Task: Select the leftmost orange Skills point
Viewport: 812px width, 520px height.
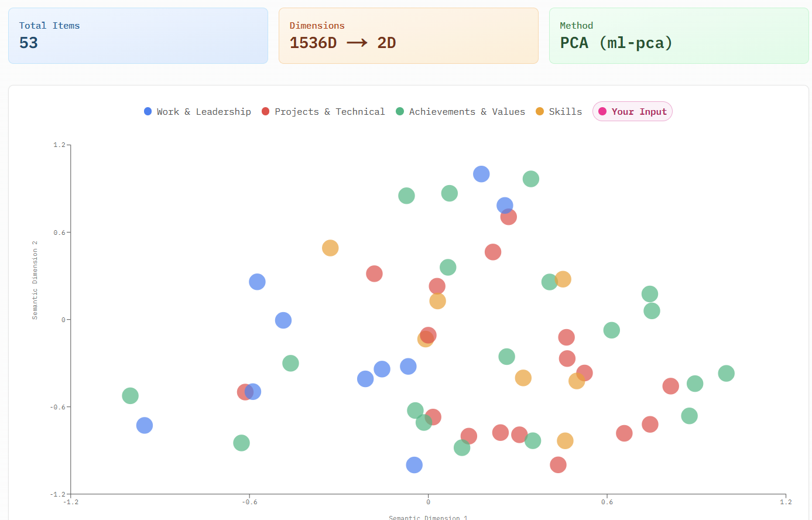Action: (x=330, y=248)
